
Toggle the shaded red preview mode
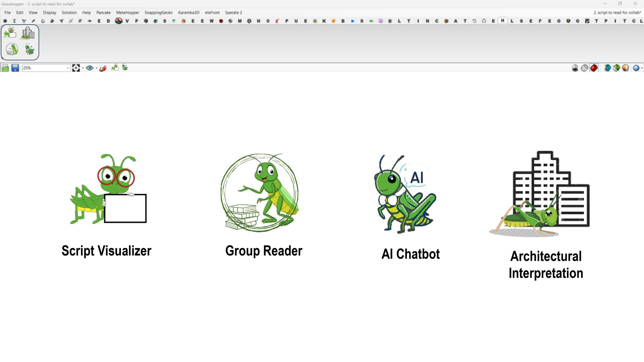click(594, 68)
